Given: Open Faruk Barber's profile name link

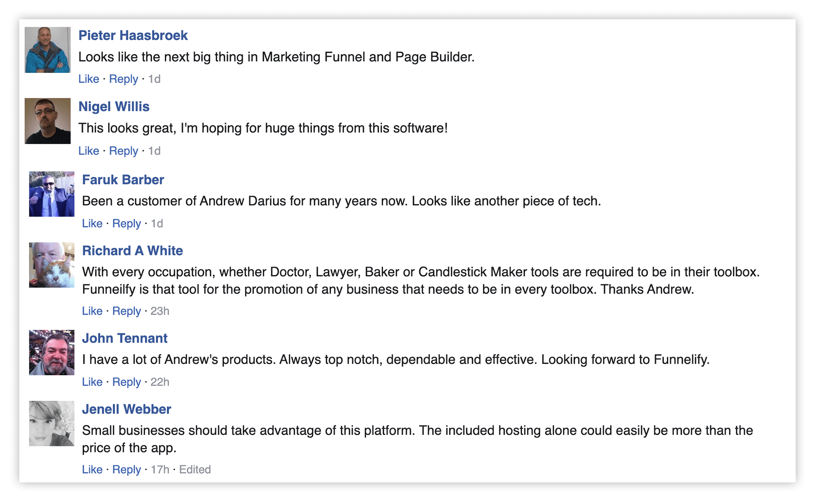Looking at the screenshot, I should tap(123, 180).
